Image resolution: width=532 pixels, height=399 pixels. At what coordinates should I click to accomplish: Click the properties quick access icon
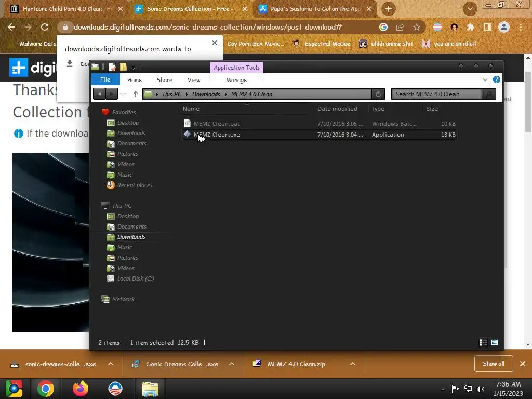(112, 67)
